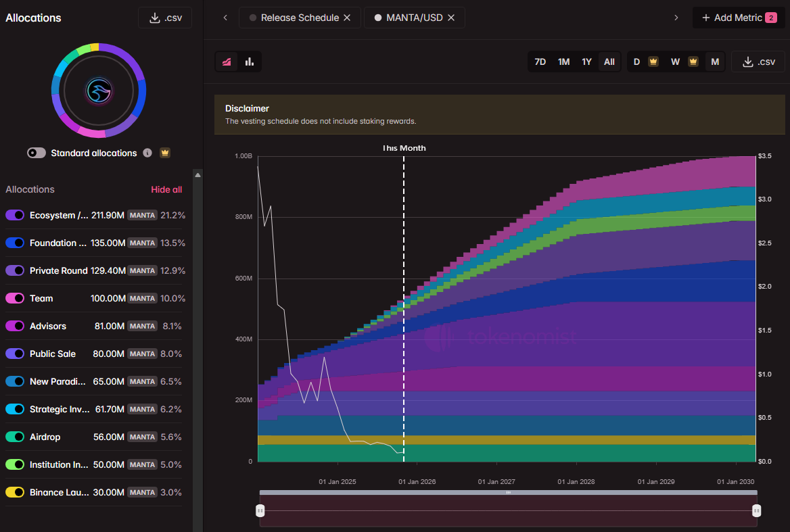Close the MANTA/USD metric tab
This screenshot has width=790, height=532.
click(x=451, y=18)
